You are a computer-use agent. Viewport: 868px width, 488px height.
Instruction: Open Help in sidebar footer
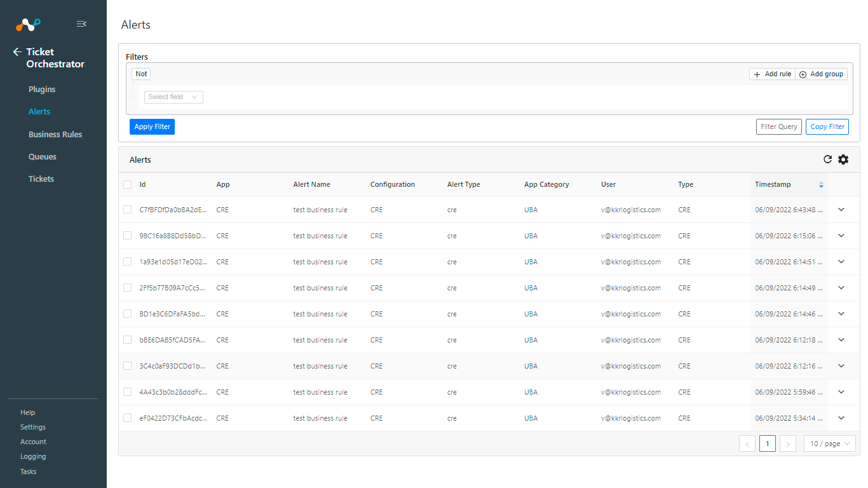(28, 412)
